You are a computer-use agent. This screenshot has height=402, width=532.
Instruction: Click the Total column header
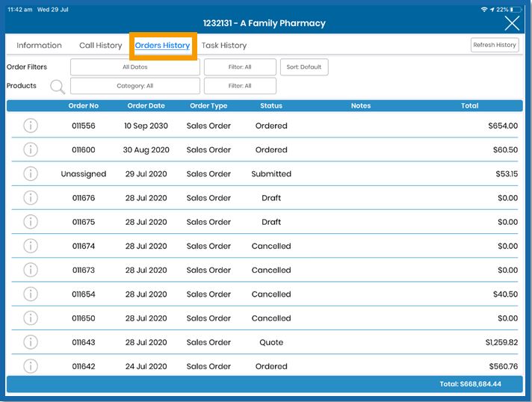click(x=469, y=105)
